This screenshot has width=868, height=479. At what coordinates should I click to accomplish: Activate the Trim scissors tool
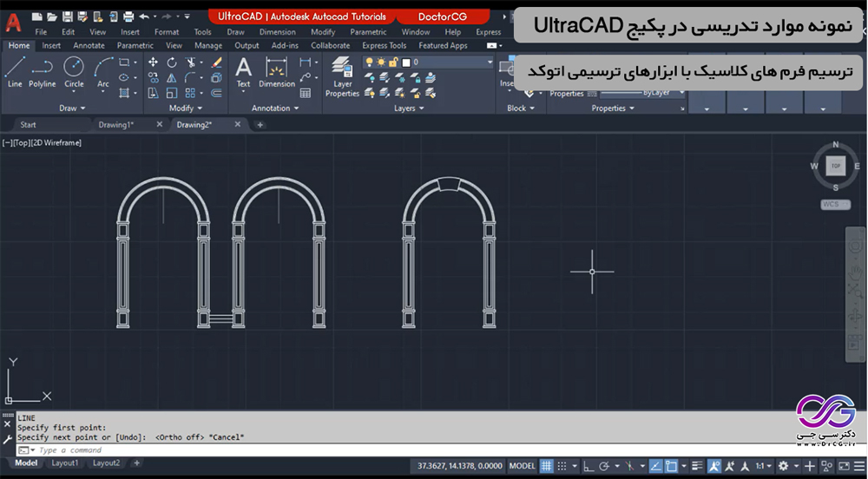(x=191, y=62)
